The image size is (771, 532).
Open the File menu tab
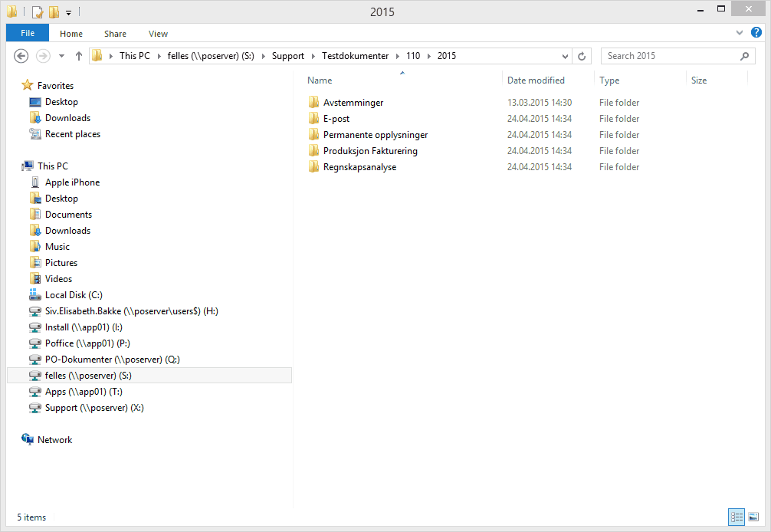click(x=28, y=33)
